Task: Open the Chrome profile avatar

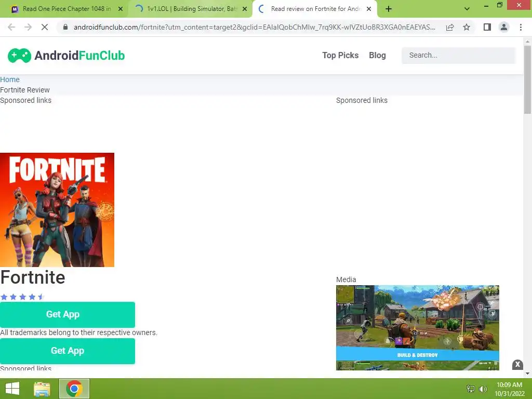Action: 504,27
